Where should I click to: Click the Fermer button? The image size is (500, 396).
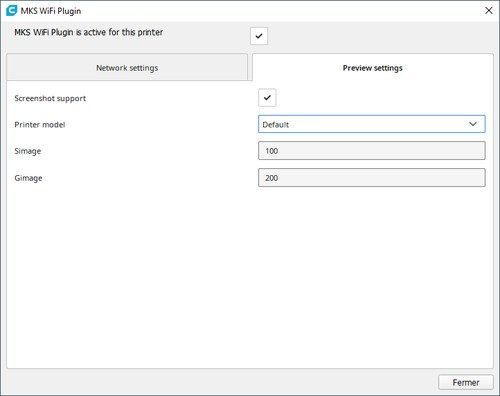[x=466, y=382]
